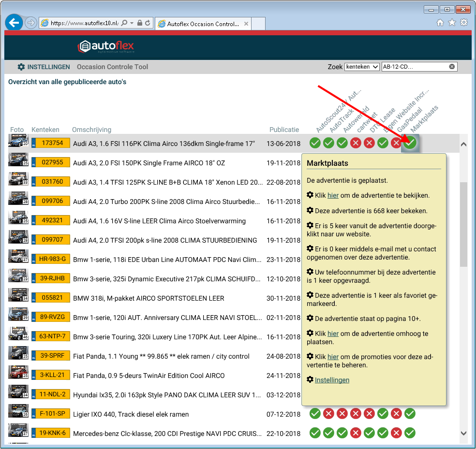The height and width of the screenshot is (449, 476).
Task: Click publication date 12-10-2018
Action: (x=283, y=279)
